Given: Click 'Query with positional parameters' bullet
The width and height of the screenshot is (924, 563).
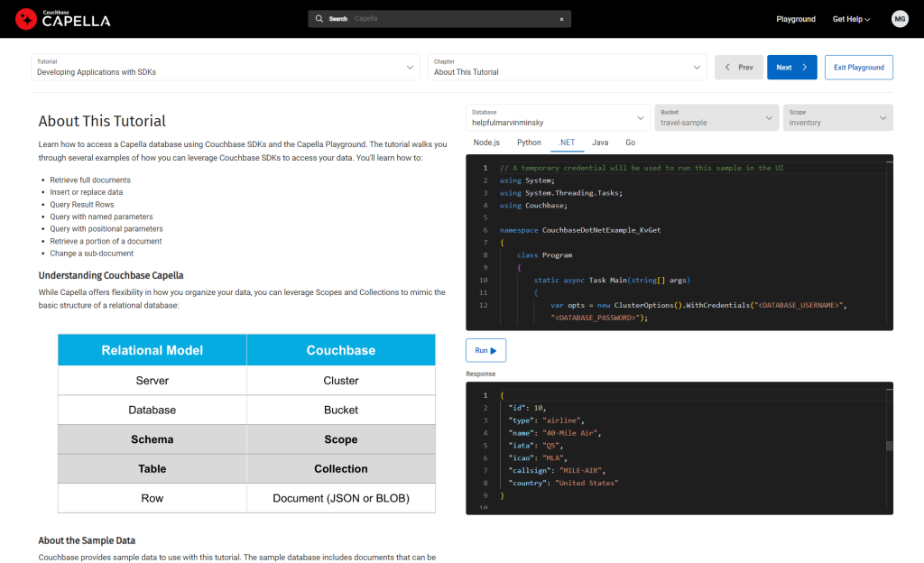Looking at the screenshot, I should click(x=106, y=228).
